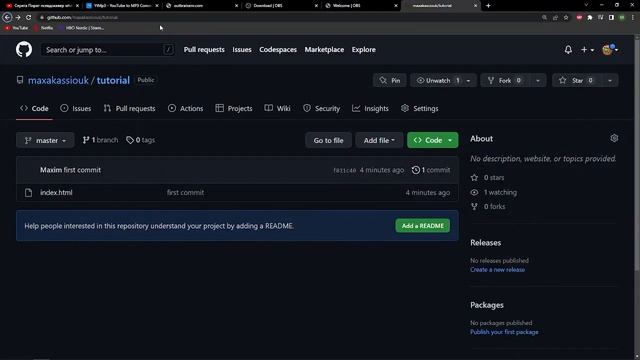
Task: Click the Unwatch button
Action: [x=437, y=80]
